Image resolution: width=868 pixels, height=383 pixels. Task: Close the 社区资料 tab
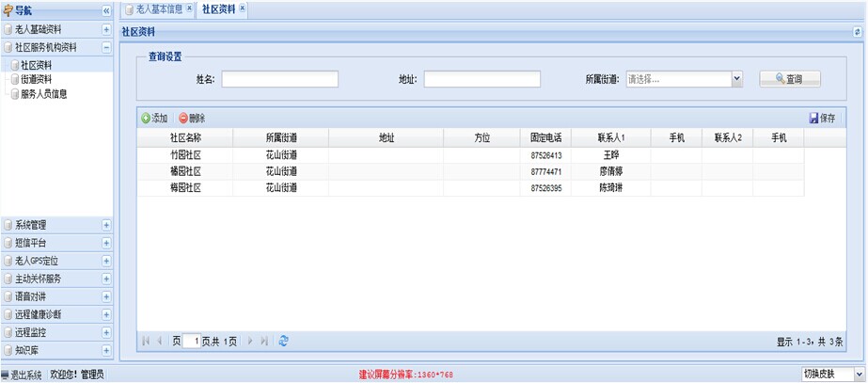[x=243, y=8]
